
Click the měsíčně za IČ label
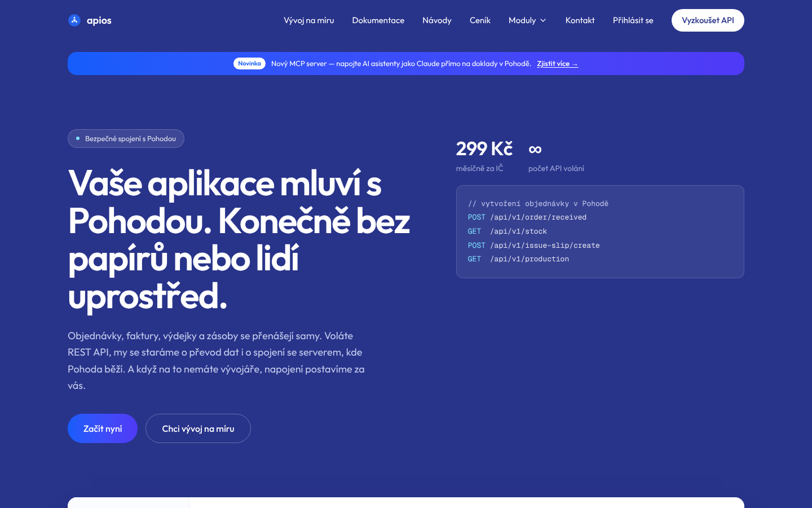pos(480,168)
